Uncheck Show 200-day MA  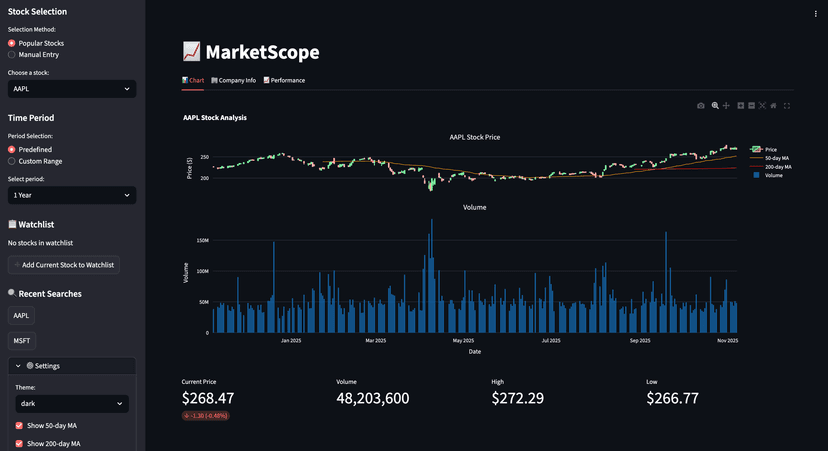[x=20, y=443]
